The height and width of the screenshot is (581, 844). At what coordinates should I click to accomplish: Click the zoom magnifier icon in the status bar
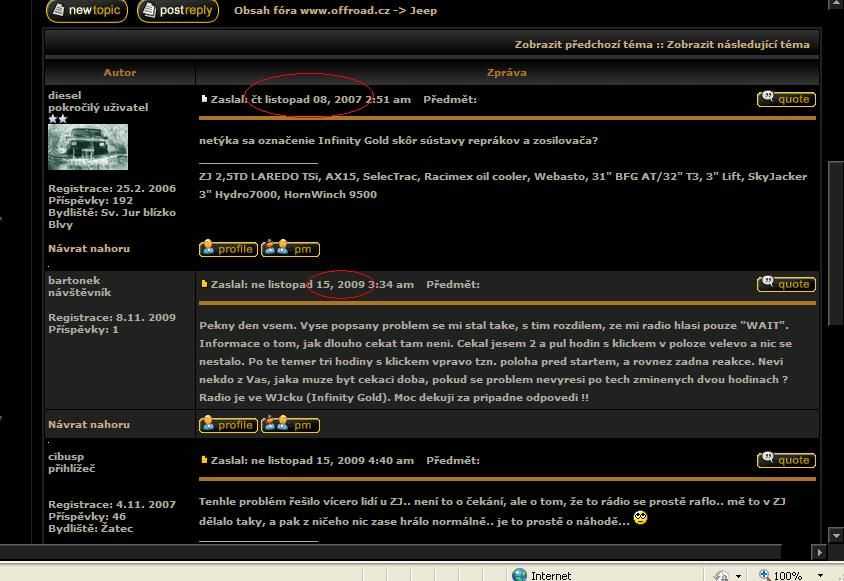click(764, 575)
